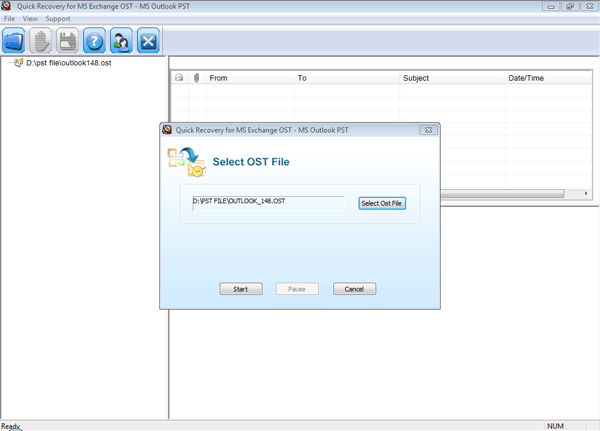600x431 pixels.
Task: Open the View menu
Action: (30, 18)
